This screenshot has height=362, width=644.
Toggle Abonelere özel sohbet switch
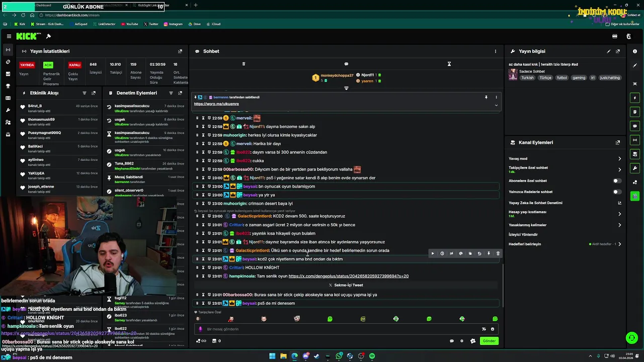coord(616,181)
